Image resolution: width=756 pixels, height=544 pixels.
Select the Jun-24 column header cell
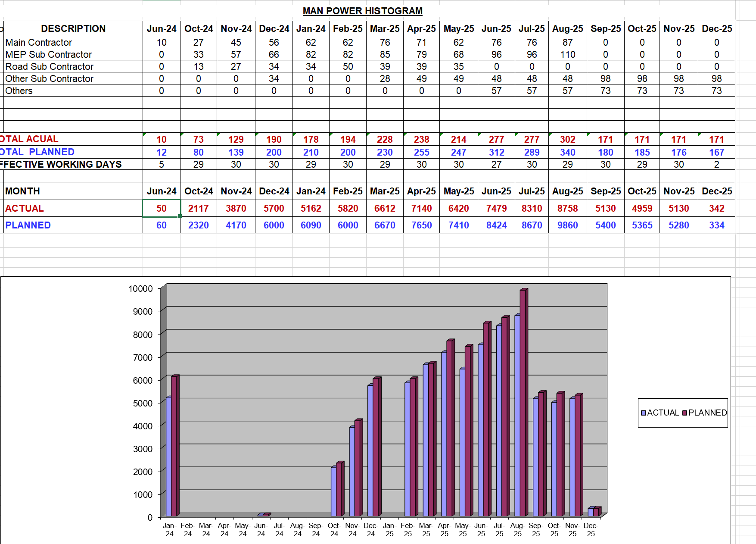click(x=161, y=28)
